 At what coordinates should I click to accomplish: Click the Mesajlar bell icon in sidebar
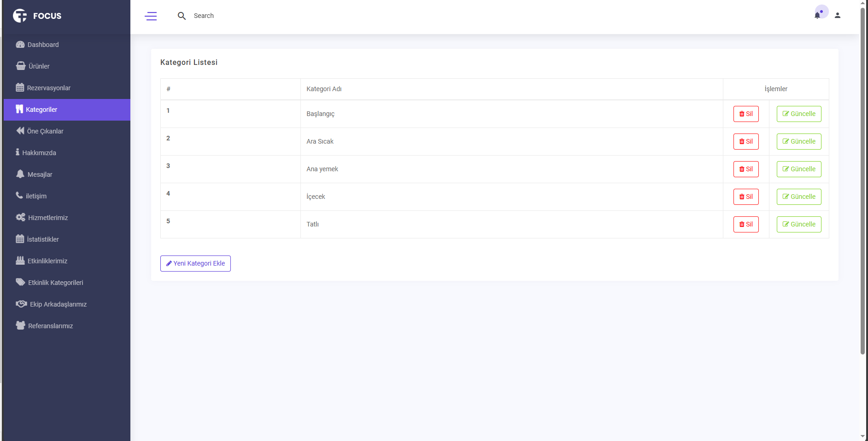pos(20,174)
